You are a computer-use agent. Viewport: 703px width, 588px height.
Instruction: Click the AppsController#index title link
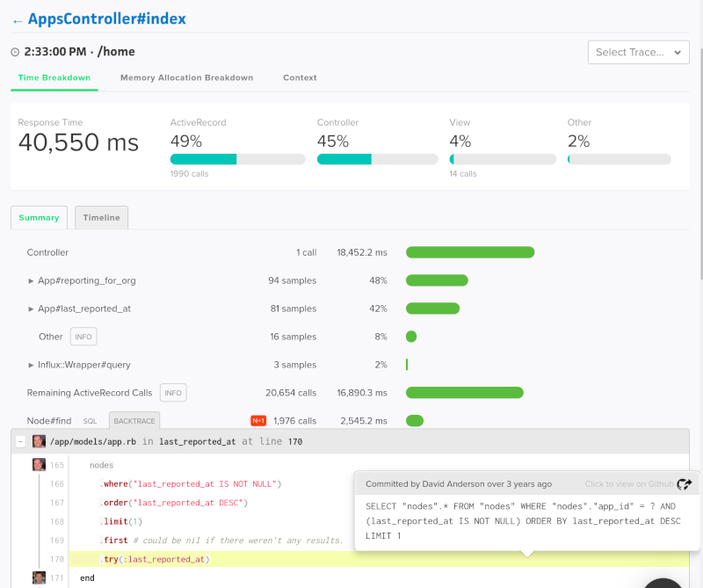(106, 18)
